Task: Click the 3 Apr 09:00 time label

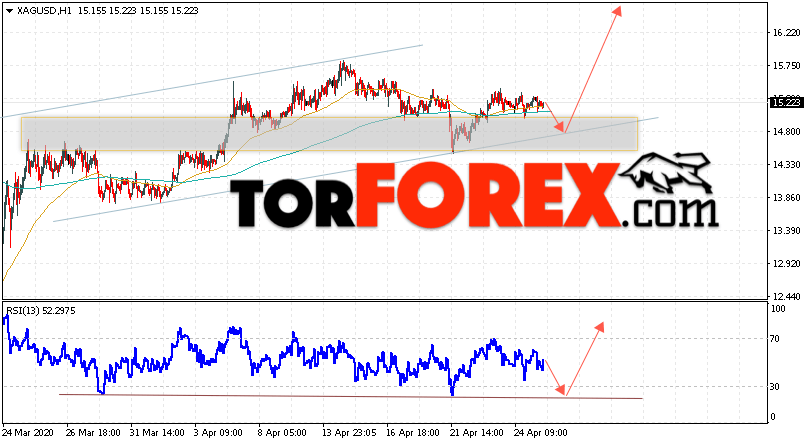Action: click(219, 433)
